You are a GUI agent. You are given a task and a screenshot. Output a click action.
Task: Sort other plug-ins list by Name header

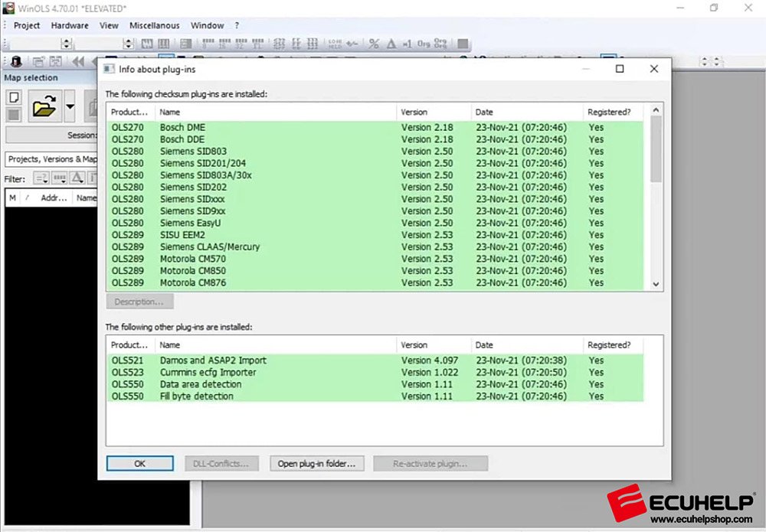pyautogui.click(x=276, y=345)
